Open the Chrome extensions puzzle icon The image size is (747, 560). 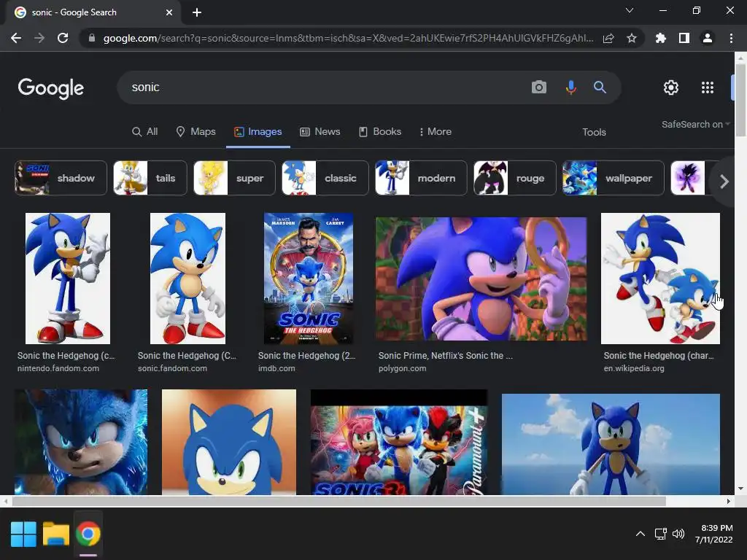[x=660, y=38]
